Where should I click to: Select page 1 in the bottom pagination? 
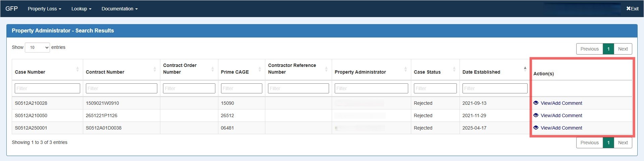point(608,143)
